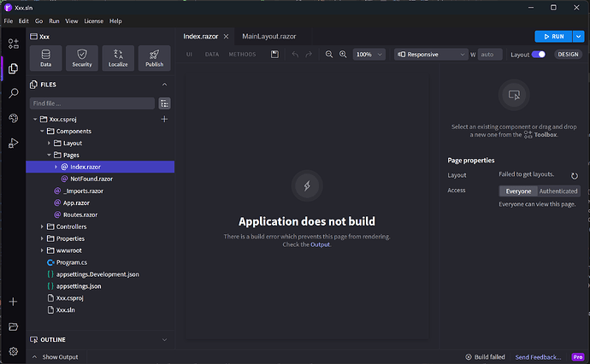Viewport: 590px width, 364px height.
Task: Open the Run and Debug sidebar icon
Action: 14,143
